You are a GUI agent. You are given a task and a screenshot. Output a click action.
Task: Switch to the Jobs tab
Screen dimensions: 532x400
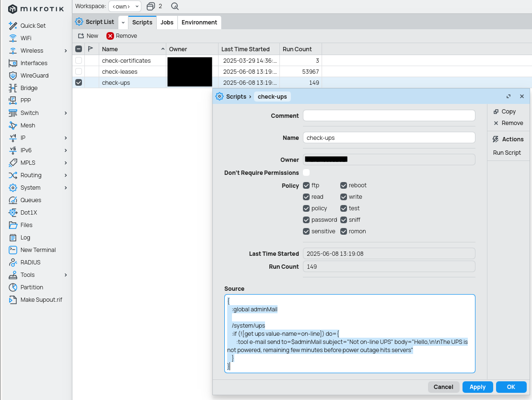(167, 23)
